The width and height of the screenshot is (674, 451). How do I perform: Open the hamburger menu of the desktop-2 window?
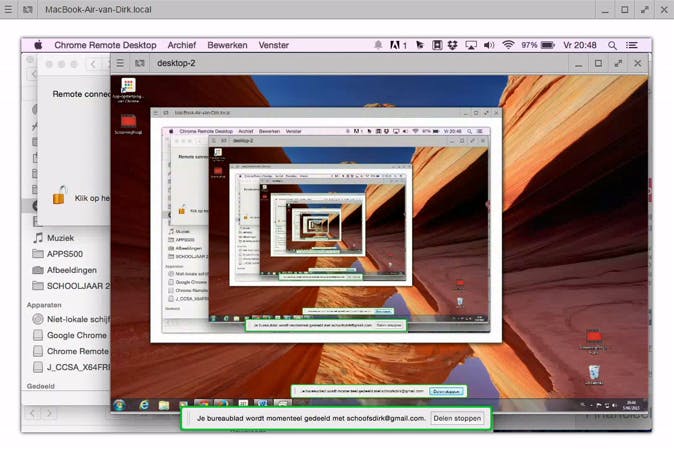tap(120, 63)
